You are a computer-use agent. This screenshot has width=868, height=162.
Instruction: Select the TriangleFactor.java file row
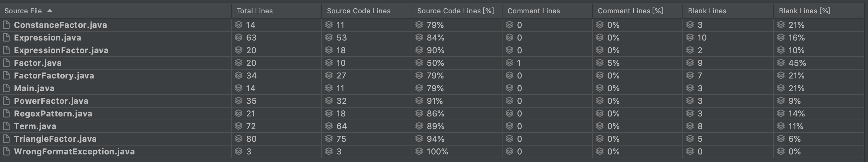(55, 139)
